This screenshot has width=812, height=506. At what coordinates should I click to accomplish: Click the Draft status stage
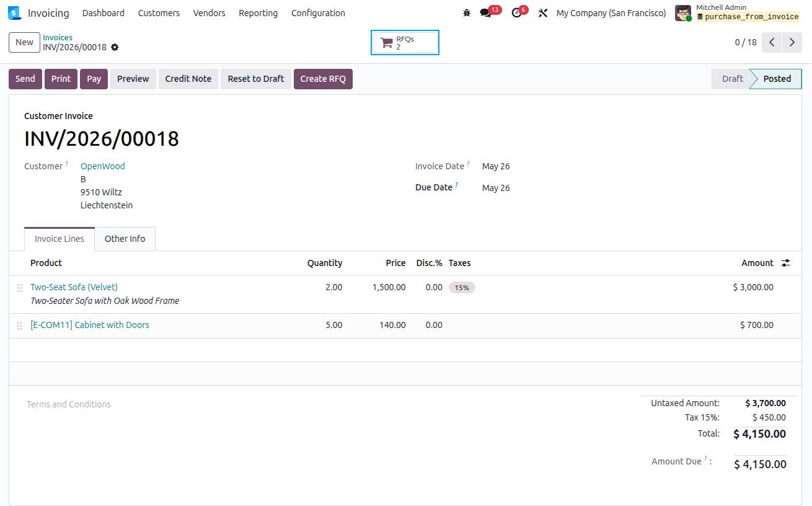pyautogui.click(x=732, y=79)
